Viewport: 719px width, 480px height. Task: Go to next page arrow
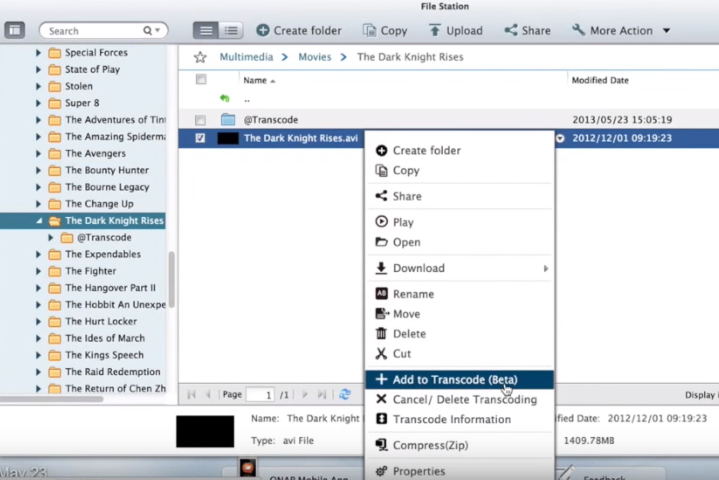[305, 394]
